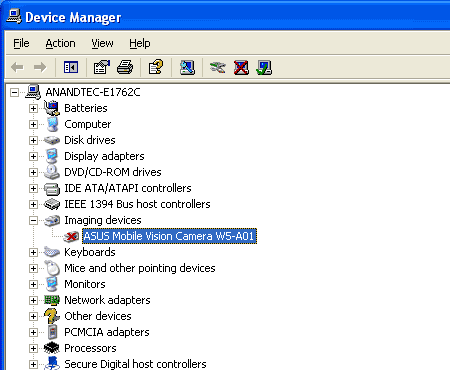The height and width of the screenshot is (370, 450).
Task: Click the Uninstall device toolbar icon
Action: pos(241,67)
